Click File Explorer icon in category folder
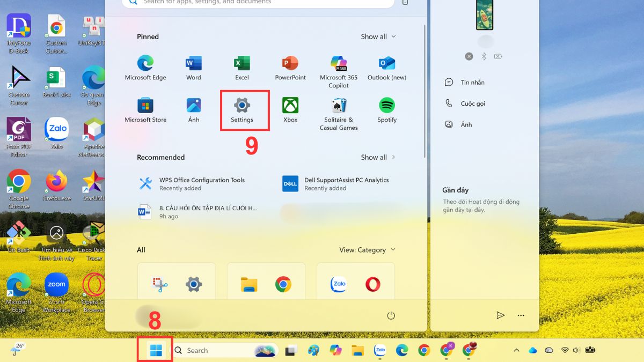Image resolution: width=644 pixels, height=362 pixels. tap(249, 284)
